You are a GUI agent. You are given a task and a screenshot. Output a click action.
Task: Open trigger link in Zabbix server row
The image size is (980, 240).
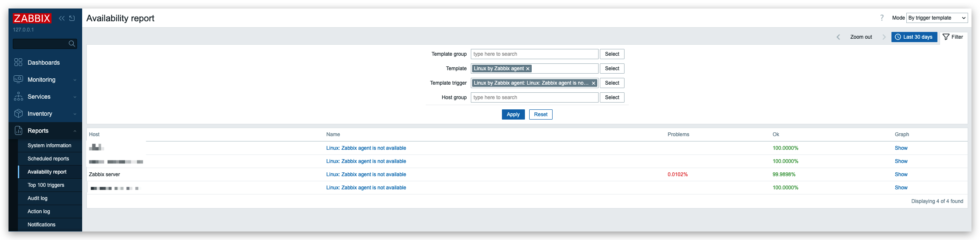coord(366,174)
